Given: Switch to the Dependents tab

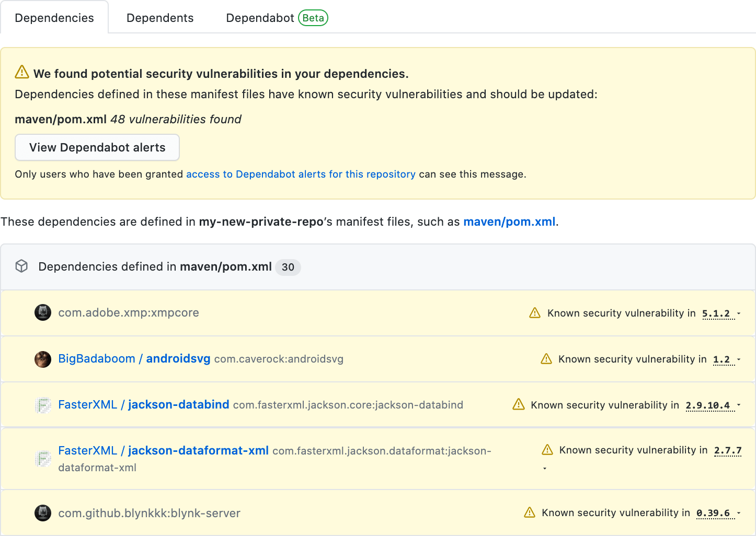Looking at the screenshot, I should click(x=159, y=17).
